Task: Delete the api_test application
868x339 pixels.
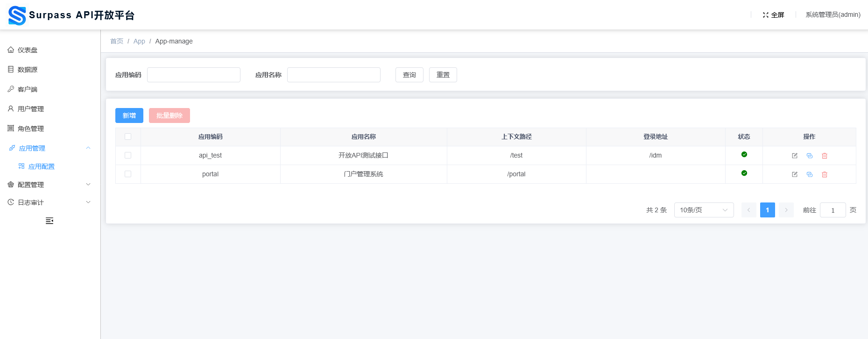Action: [825, 156]
